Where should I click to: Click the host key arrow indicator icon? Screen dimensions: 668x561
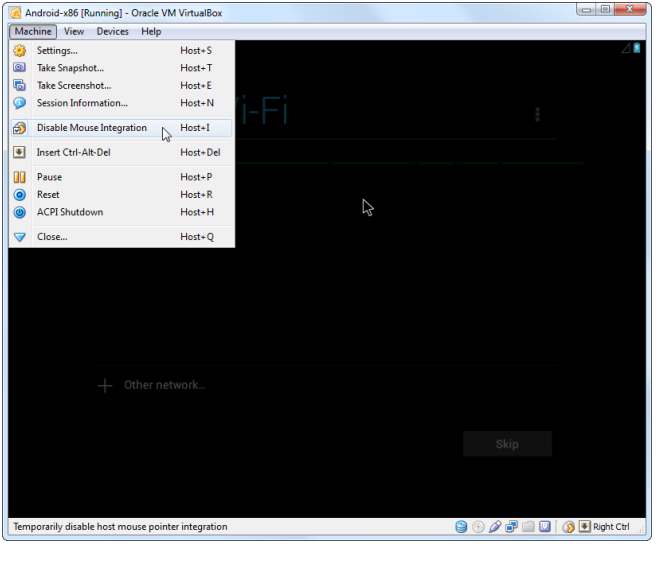click(584, 527)
